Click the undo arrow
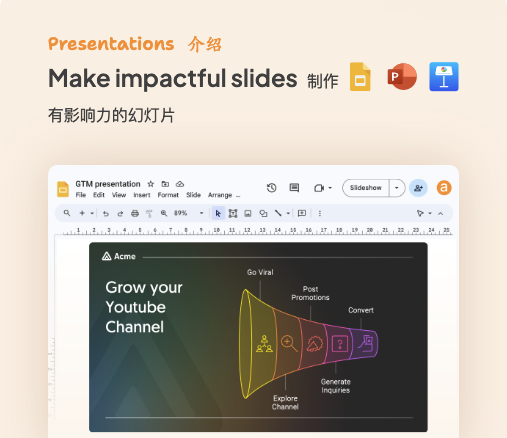The height and width of the screenshot is (438, 507). tap(106, 214)
